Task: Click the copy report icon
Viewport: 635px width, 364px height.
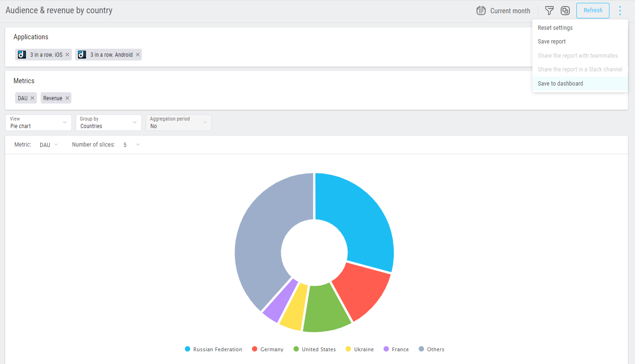Action: tap(565, 10)
